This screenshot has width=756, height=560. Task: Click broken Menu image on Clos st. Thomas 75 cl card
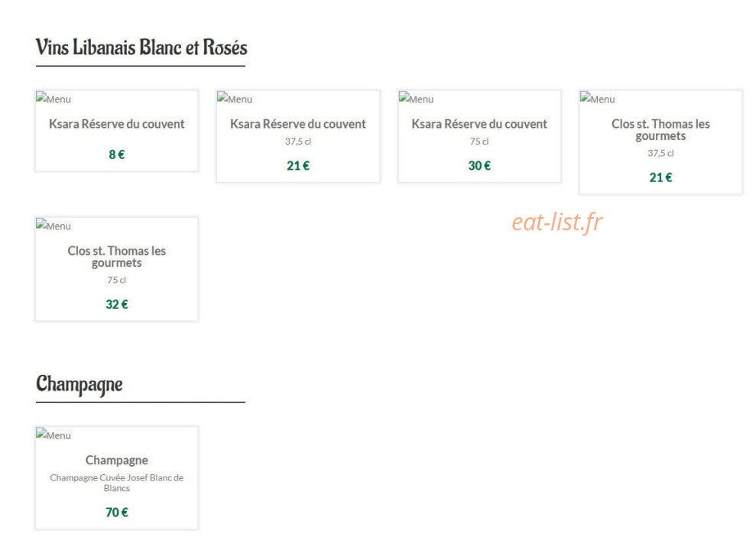point(54,225)
